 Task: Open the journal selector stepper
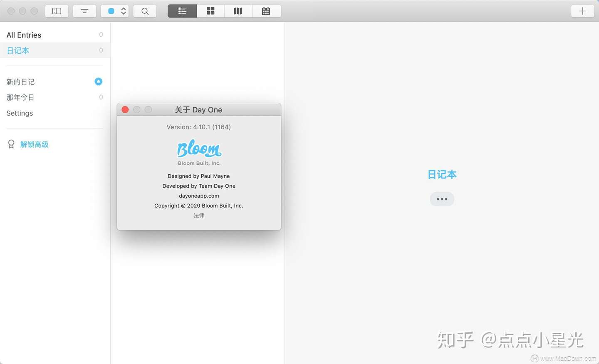123,11
